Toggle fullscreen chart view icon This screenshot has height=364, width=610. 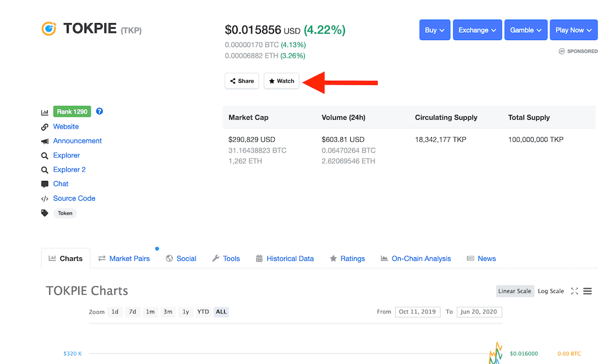coord(575,291)
